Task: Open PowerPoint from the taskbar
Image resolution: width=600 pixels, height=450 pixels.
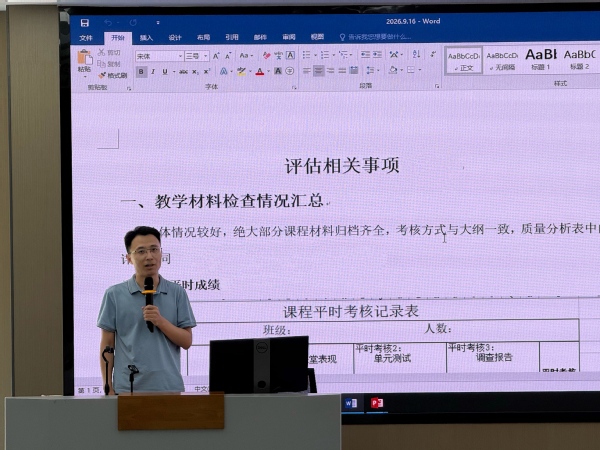Action: (x=377, y=403)
